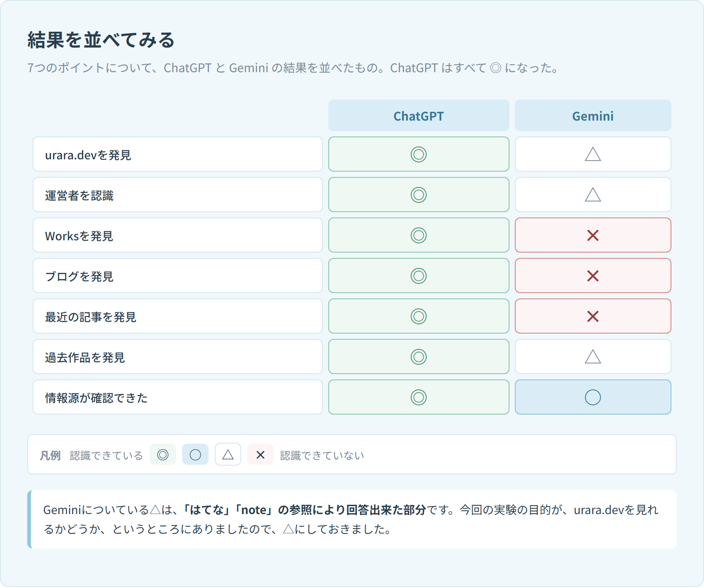Click the row label 過去作品を発見
Screen dimensions: 704x588
click(178, 357)
